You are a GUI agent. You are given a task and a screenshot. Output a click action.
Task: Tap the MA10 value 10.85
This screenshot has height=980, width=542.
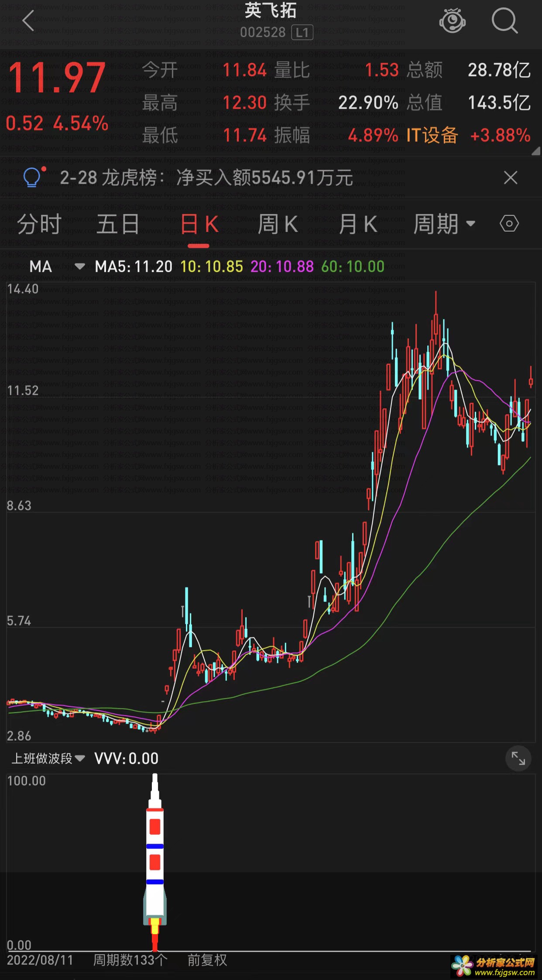[212, 266]
